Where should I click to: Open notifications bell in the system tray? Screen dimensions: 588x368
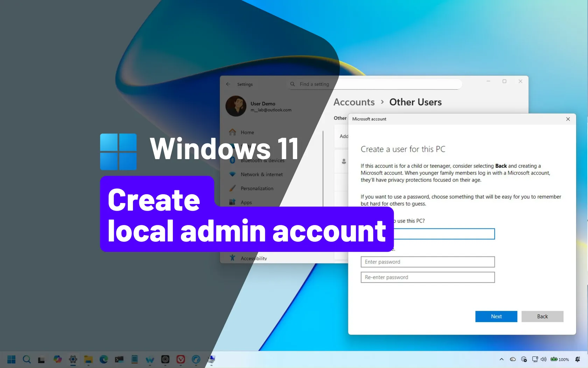(577, 359)
